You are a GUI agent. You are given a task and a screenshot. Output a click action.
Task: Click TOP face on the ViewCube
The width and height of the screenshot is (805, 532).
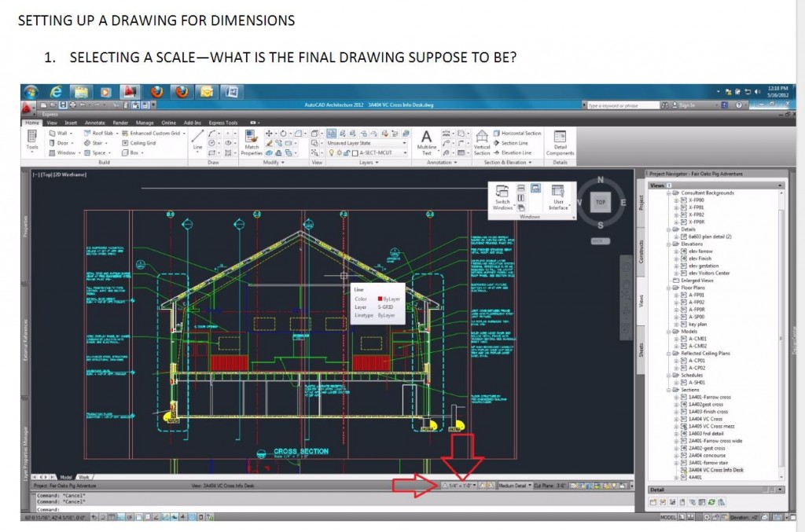[x=601, y=202]
